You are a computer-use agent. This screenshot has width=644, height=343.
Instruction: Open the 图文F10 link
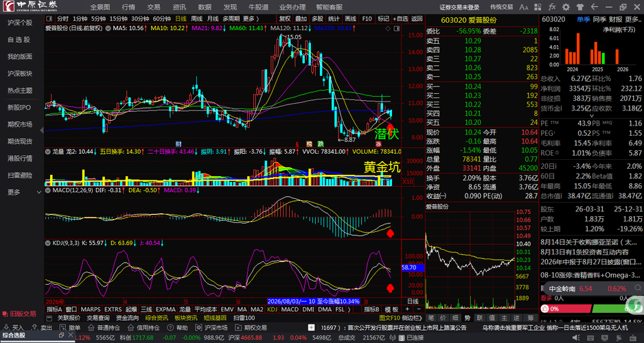pos(389,318)
